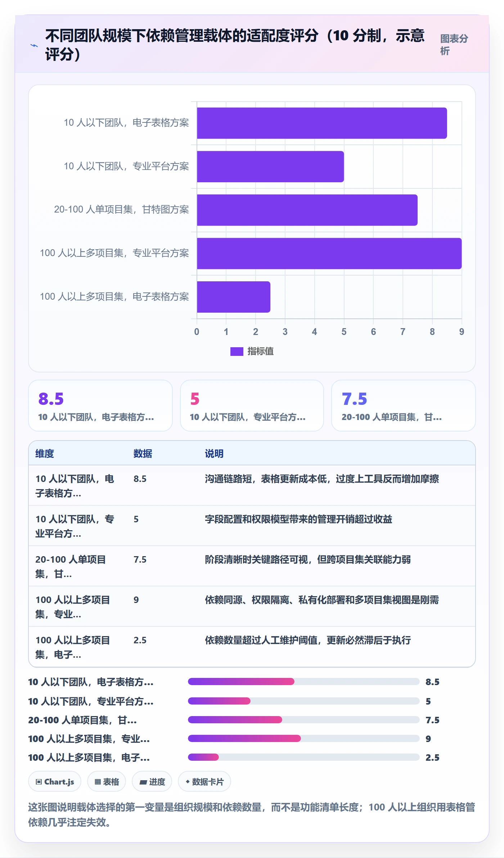
Task: Click the y-axis label 100 人以上多项目集，电子表格方案
Action: coord(114,297)
